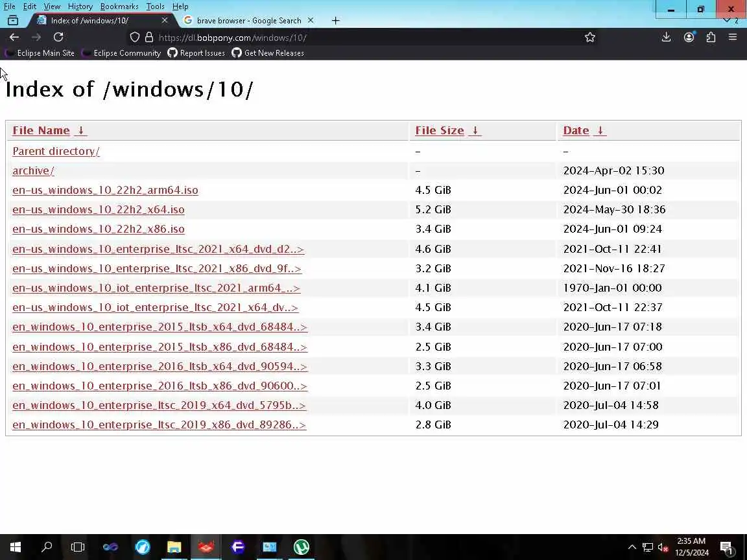Open the Firefox account menu

pyautogui.click(x=689, y=37)
